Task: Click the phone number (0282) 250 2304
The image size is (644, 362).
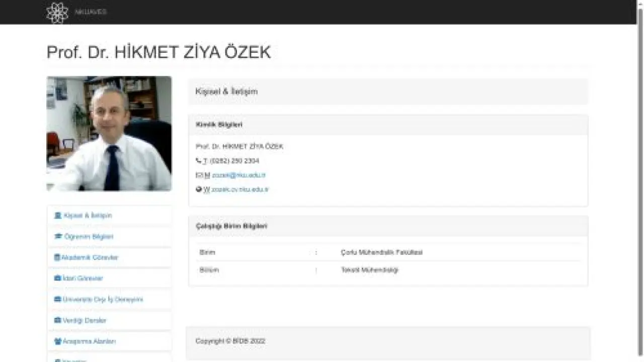Action: (234, 161)
